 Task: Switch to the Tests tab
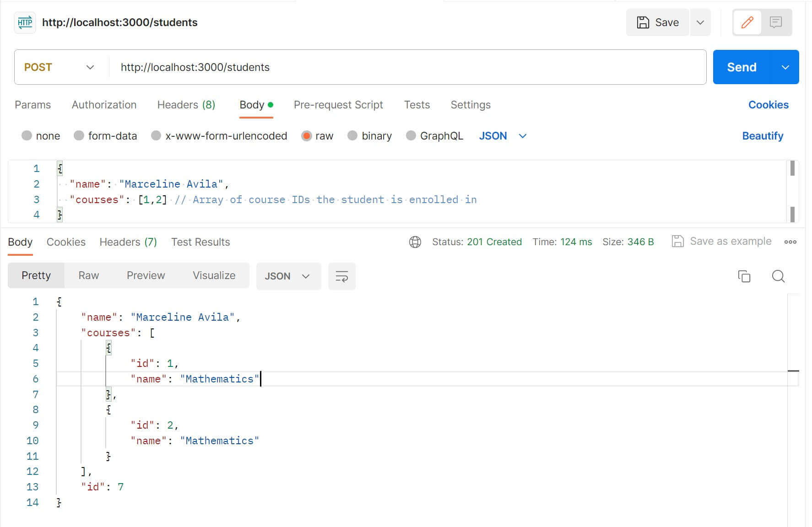pos(417,105)
